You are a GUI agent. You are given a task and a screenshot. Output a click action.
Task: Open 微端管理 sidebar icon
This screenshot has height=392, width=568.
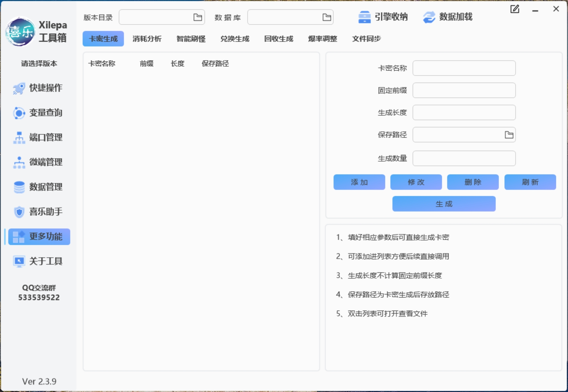tap(19, 162)
